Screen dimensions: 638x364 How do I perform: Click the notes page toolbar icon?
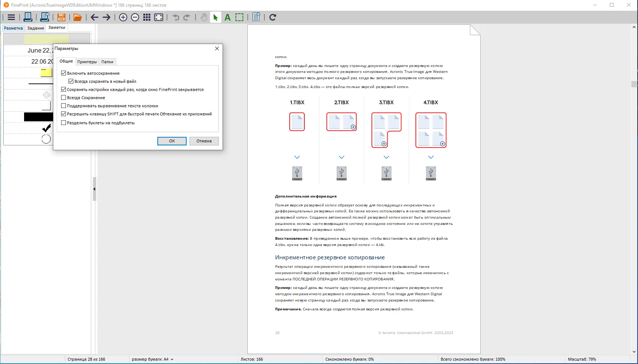pos(256,17)
